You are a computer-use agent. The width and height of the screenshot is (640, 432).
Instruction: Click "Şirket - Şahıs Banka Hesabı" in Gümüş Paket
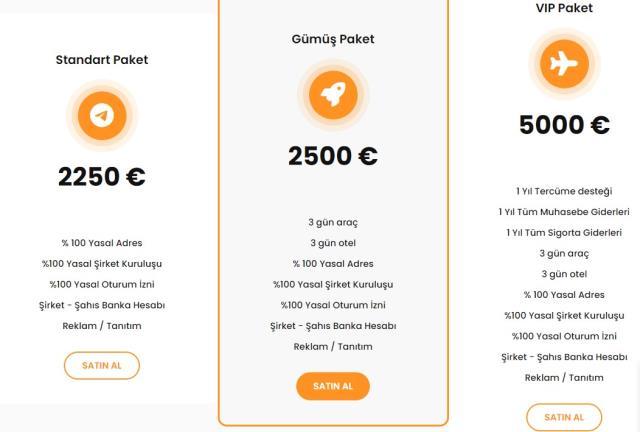333,326
